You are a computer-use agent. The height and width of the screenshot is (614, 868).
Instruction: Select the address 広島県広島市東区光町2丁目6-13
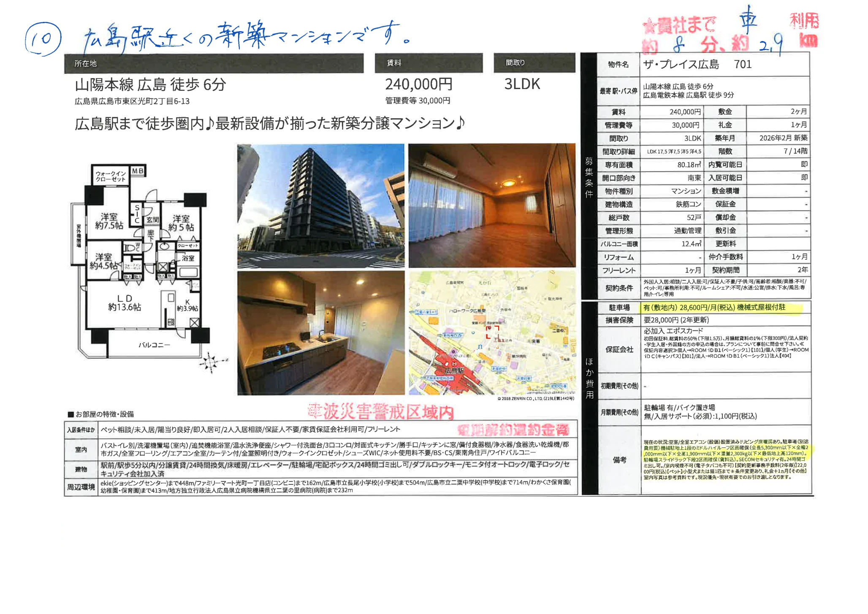point(132,101)
